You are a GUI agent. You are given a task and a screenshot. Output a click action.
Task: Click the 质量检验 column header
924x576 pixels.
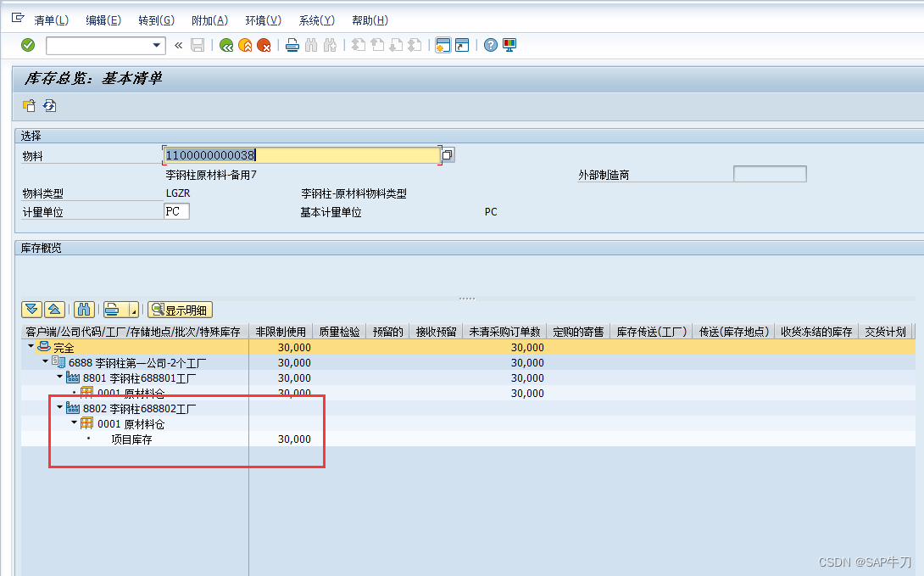339,332
